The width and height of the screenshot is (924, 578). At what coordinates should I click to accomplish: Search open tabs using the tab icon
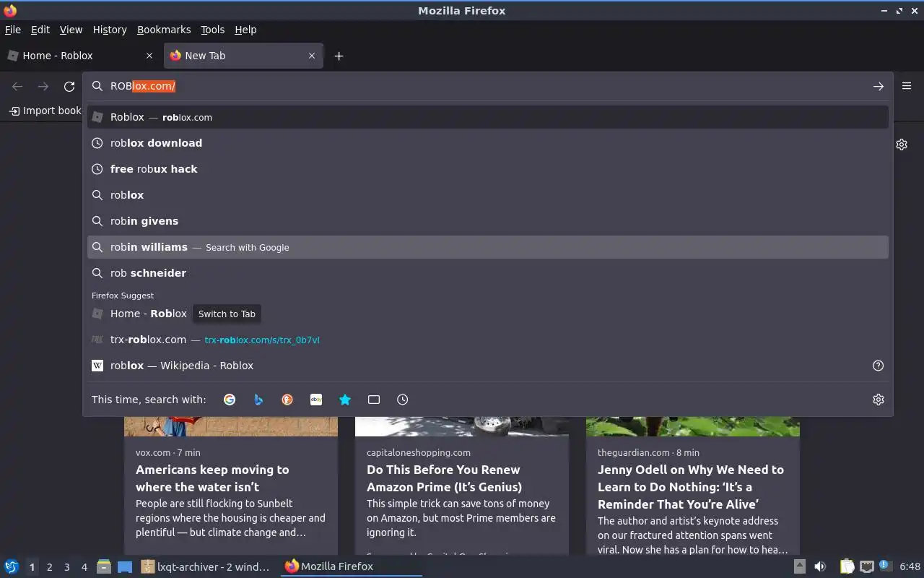click(374, 400)
